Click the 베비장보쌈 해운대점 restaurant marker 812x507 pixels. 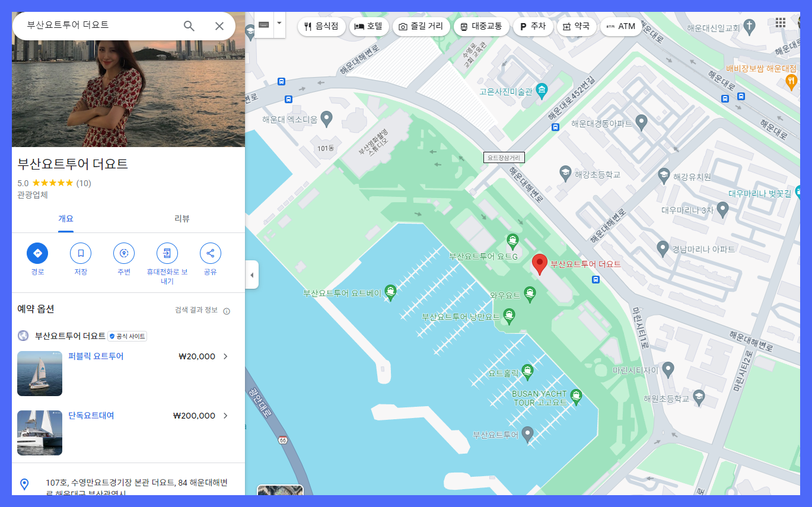790,82
